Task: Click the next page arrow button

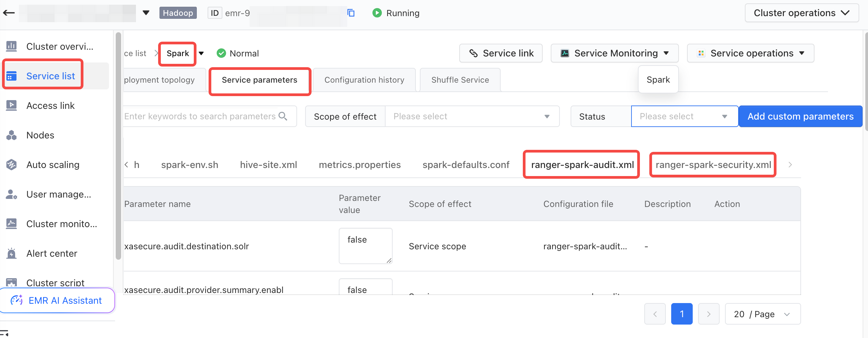Action: coord(709,314)
